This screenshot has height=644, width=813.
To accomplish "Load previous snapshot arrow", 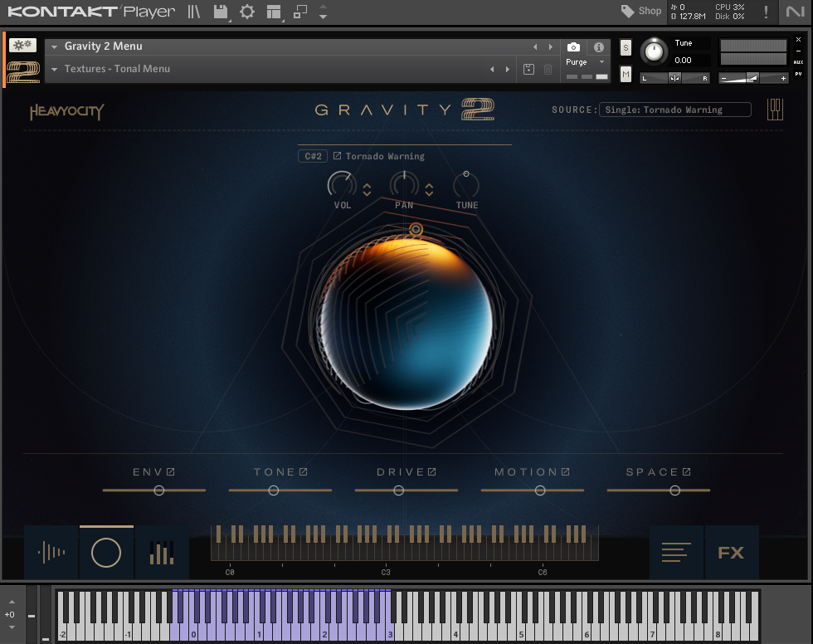I will (x=492, y=69).
